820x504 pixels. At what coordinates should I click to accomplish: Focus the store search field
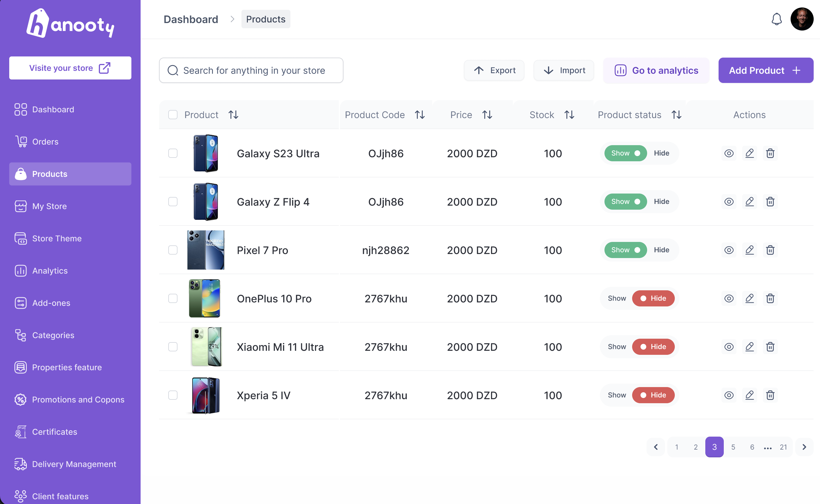251,70
